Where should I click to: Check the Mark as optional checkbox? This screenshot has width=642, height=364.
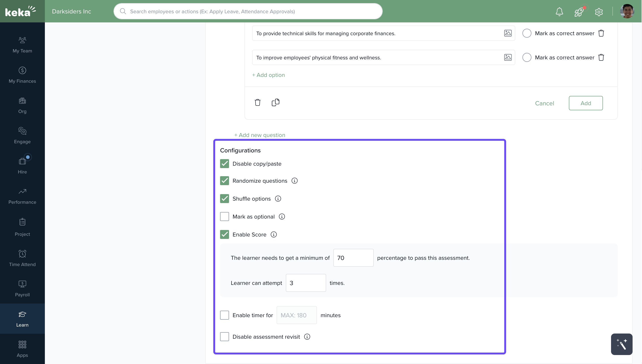click(224, 217)
